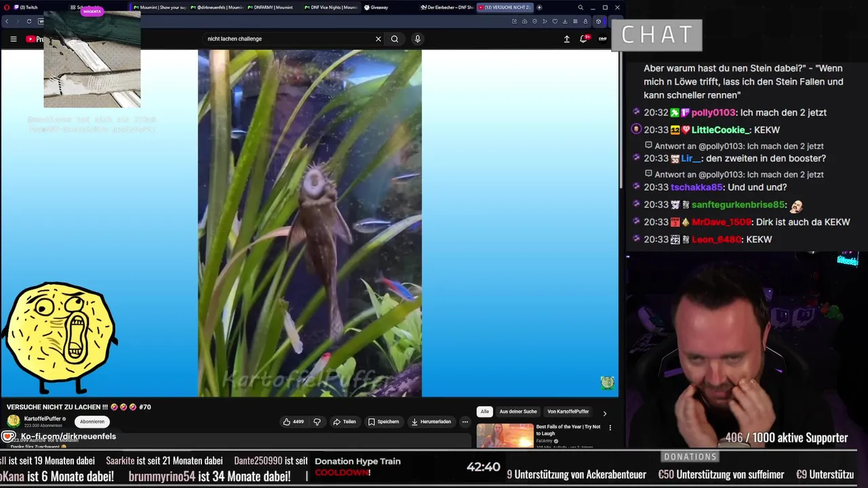
Task: Click LittleCookie_ username in chat
Action: coord(721,129)
